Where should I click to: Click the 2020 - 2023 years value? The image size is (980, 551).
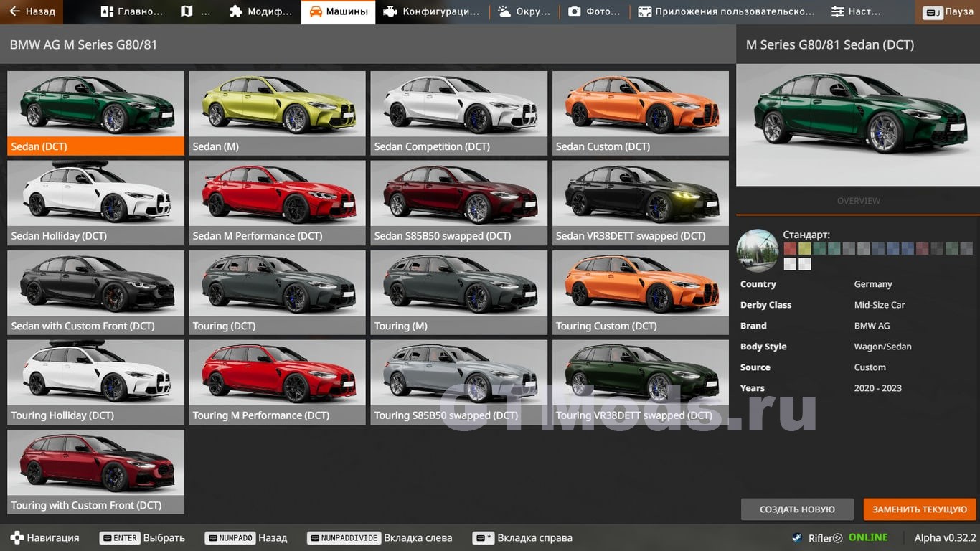click(877, 388)
